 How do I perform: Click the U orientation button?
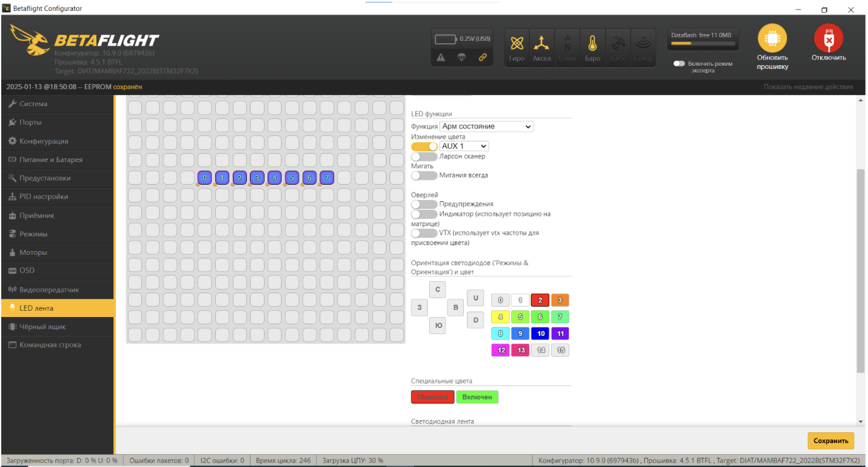[x=475, y=298]
